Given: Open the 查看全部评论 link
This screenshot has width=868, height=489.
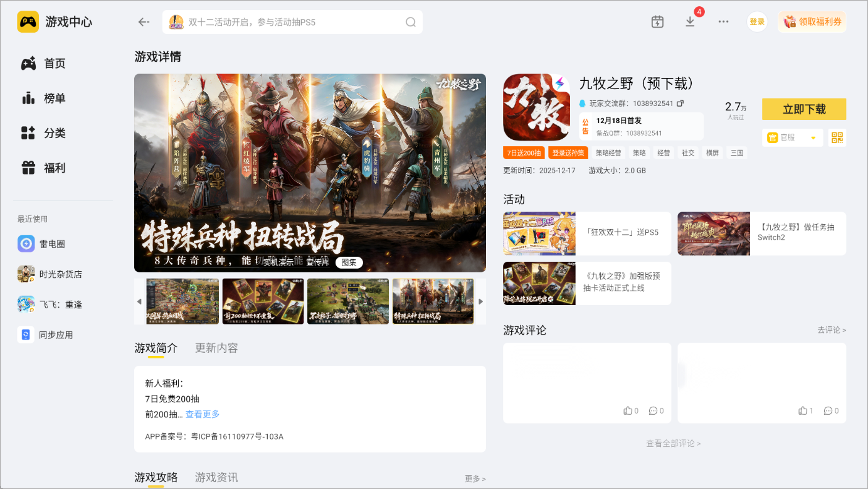Looking at the screenshot, I should 674,443.
